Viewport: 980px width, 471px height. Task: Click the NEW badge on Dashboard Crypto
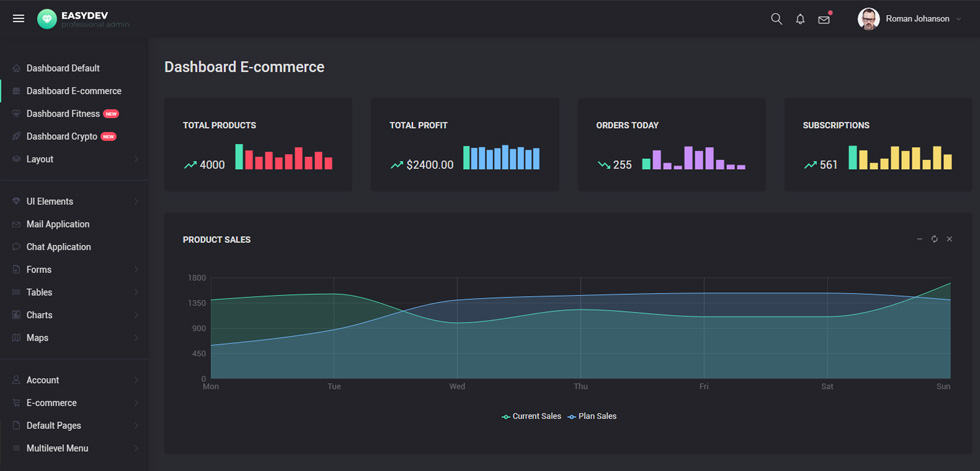[109, 136]
